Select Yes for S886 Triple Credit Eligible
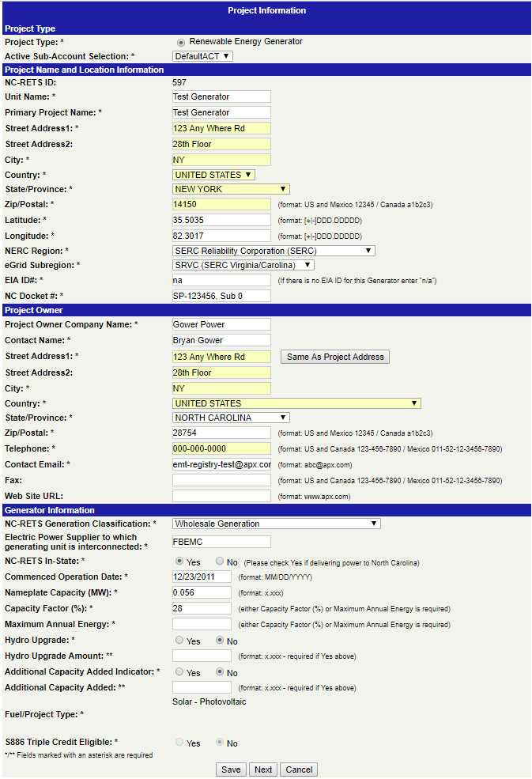Screen dimensions: 532x779 (179, 743)
